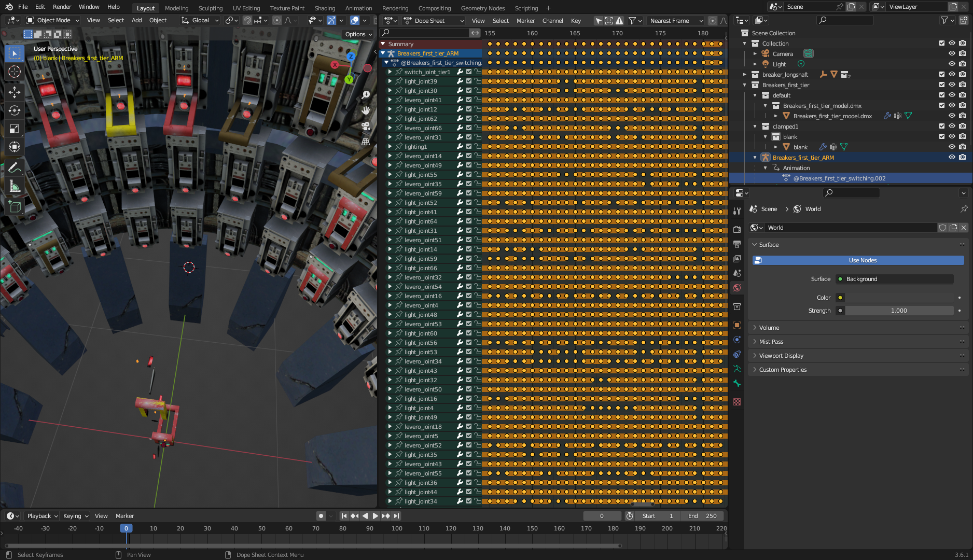Viewport: 973px width, 560px height.
Task: Collapse the Breakers_first_tier collection
Action: (744, 85)
